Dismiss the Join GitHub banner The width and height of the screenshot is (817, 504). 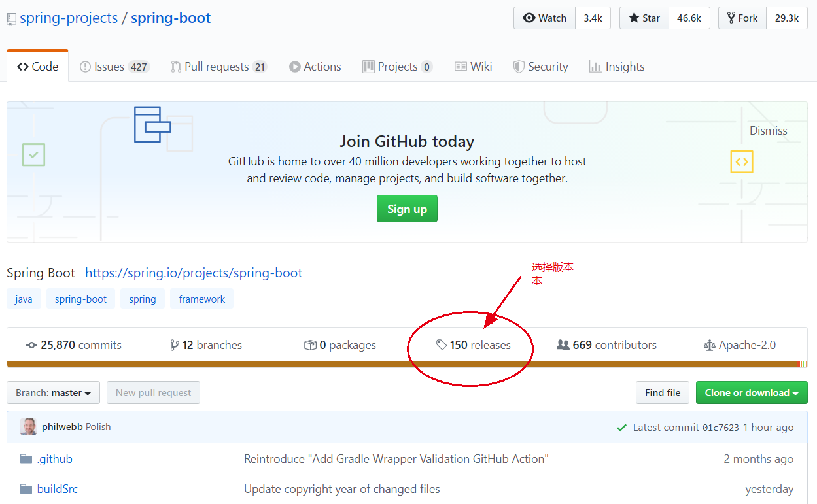769,131
